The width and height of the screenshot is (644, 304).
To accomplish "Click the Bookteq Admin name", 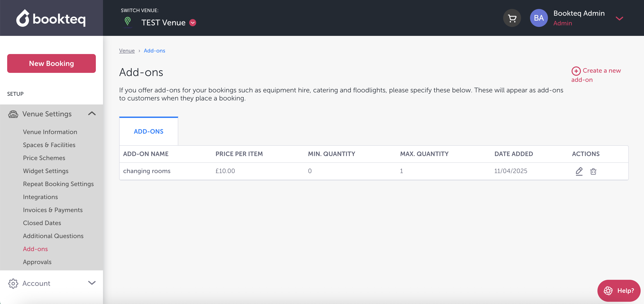I will (579, 13).
